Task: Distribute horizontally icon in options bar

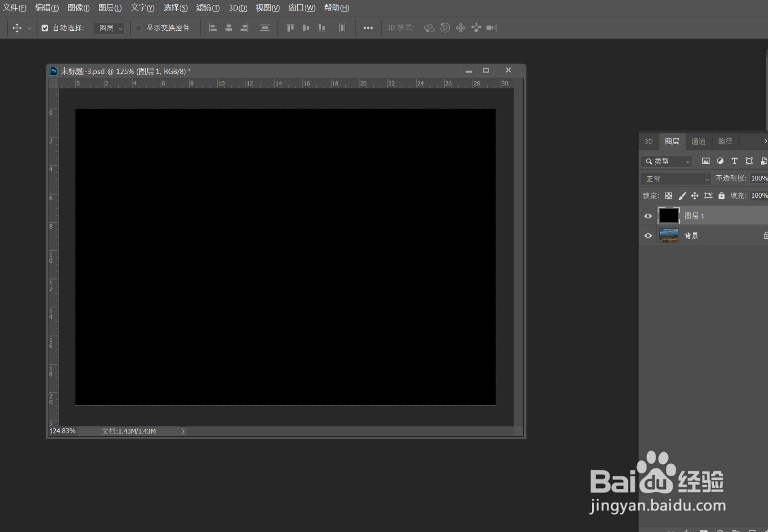Action: tap(342, 28)
